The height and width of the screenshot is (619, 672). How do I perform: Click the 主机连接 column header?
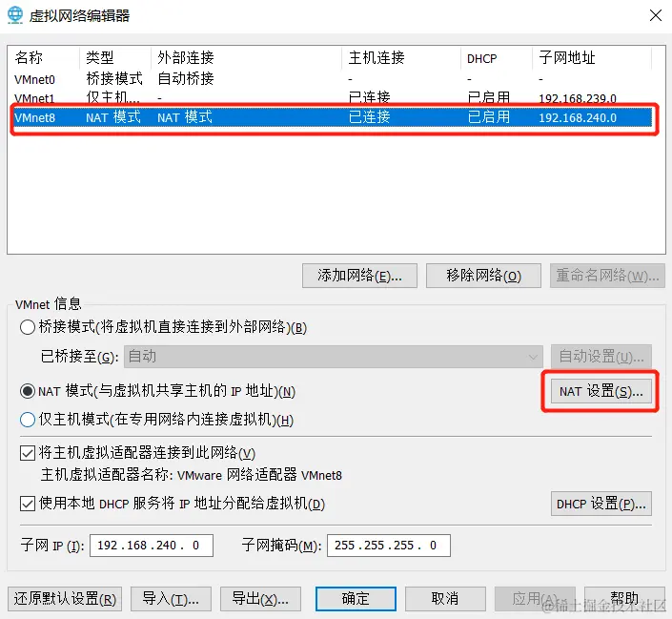[401, 57]
